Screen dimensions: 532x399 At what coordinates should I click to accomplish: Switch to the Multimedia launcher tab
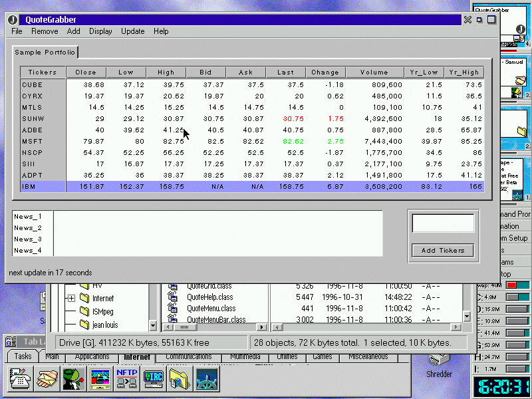click(x=245, y=357)
